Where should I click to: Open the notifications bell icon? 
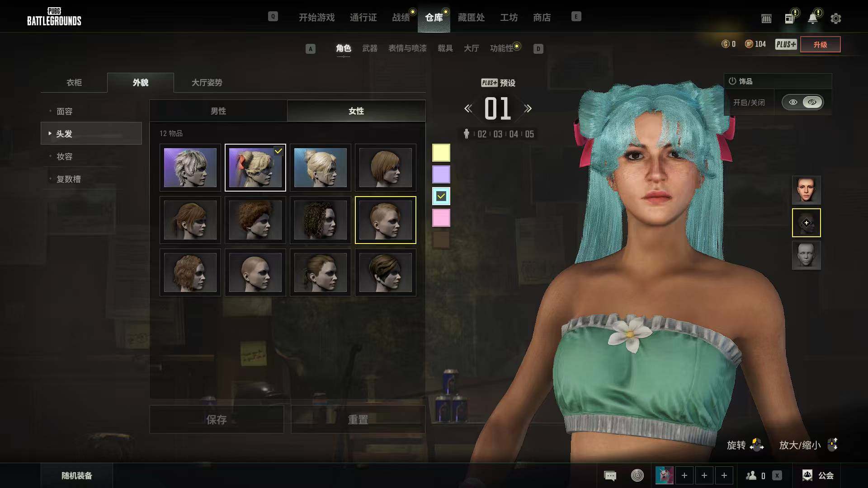(x=812, y=19)
